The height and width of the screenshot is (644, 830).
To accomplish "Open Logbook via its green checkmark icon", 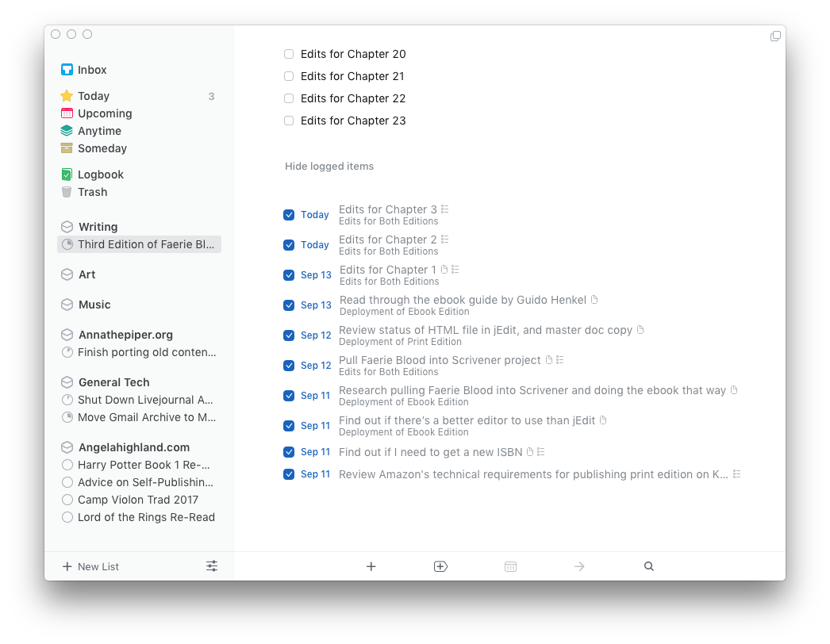I will coord(67,174).
